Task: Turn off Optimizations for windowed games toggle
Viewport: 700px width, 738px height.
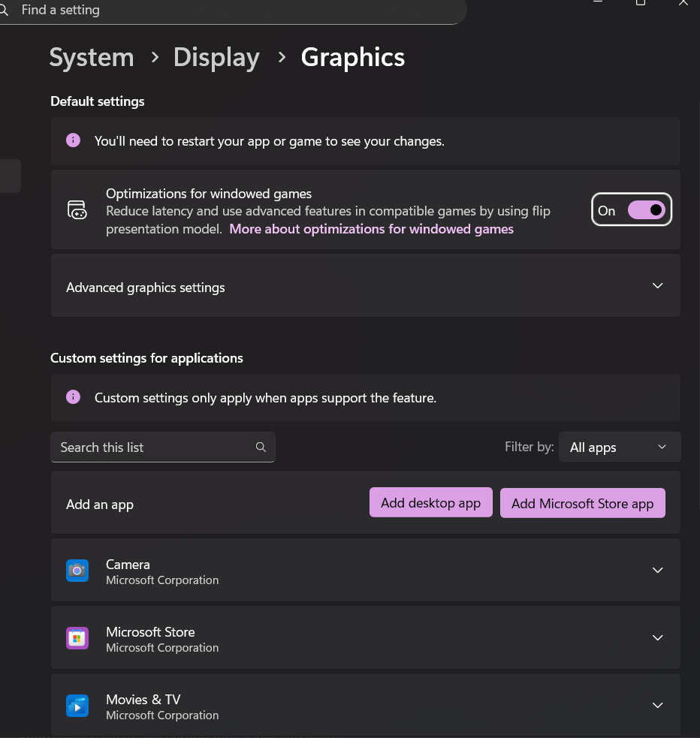Action: tap(647, 210)
